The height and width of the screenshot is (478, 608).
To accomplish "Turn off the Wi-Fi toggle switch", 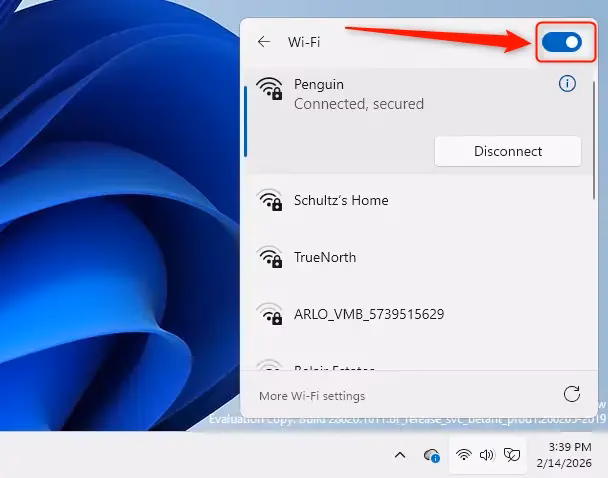I will [x=561, y=42].
